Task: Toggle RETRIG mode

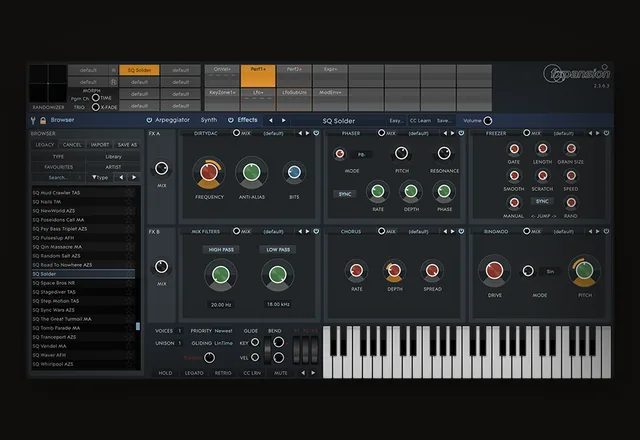Action: pyautogui.click(x=223, y=373)
